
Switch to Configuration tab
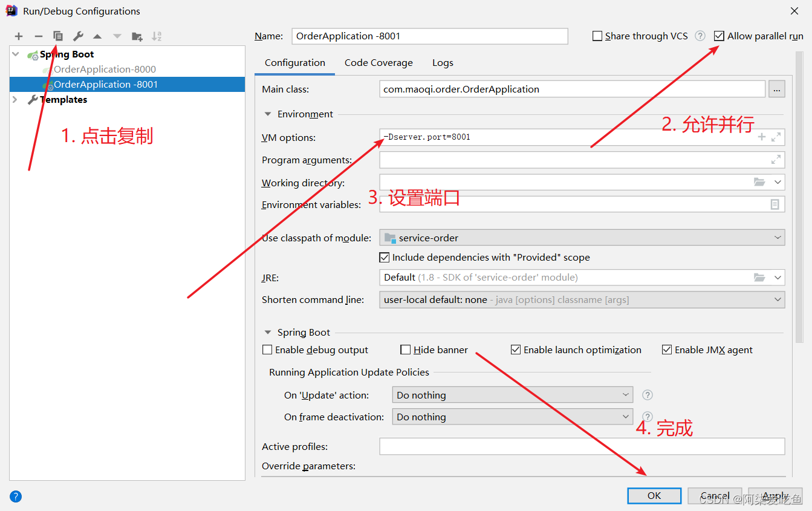coord(295,63)
